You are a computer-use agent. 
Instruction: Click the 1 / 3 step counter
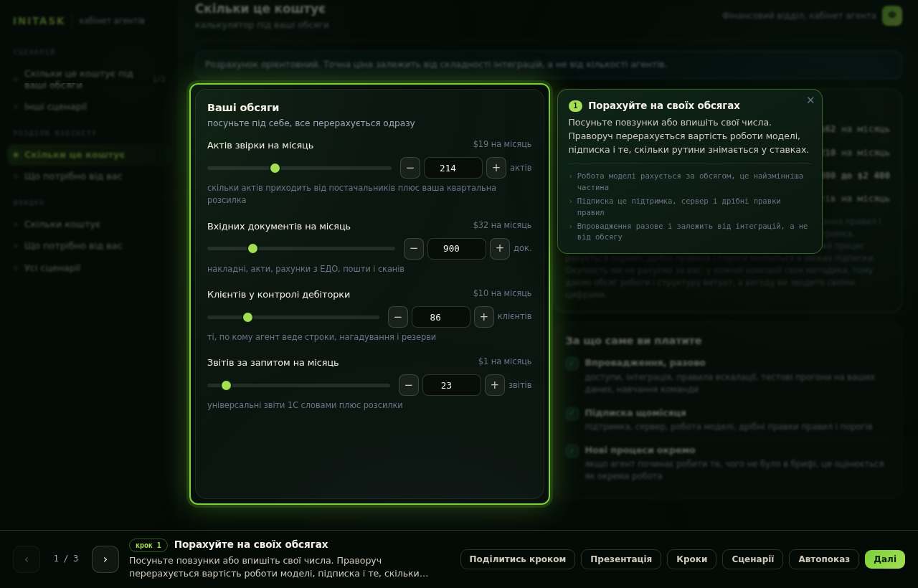66,559
